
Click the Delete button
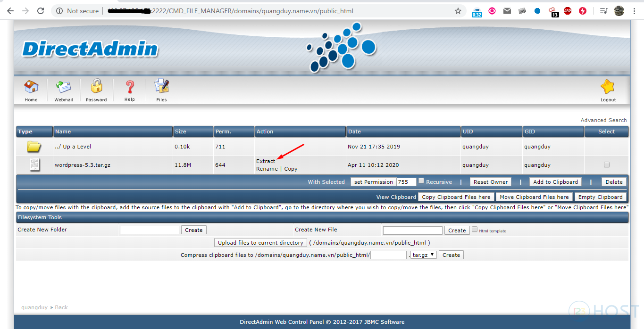click(x=614, y=182)
